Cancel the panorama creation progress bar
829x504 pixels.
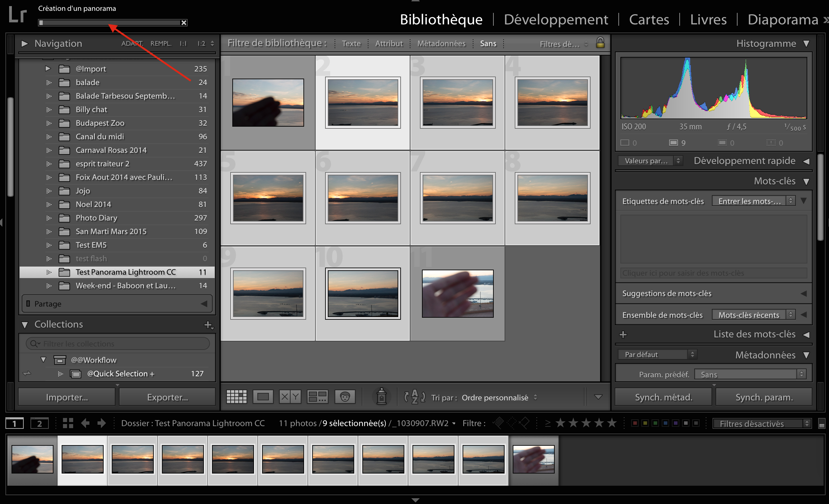pyautogui.click(x=184, y=23)
